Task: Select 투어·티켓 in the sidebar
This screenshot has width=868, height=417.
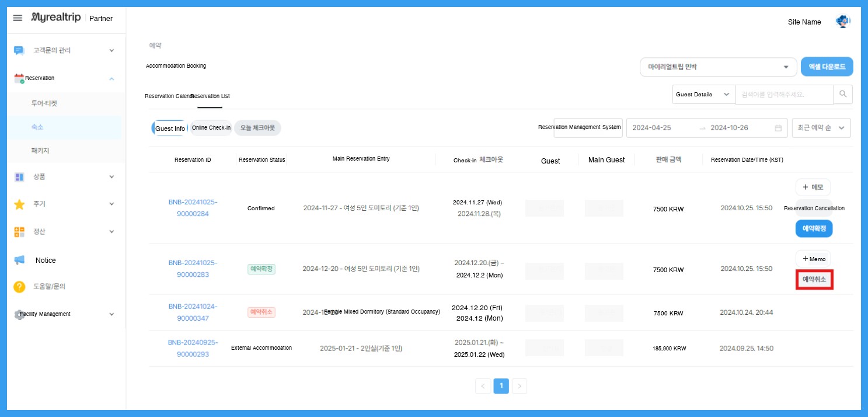Action: pyautogui.click(x=44, y=104)
